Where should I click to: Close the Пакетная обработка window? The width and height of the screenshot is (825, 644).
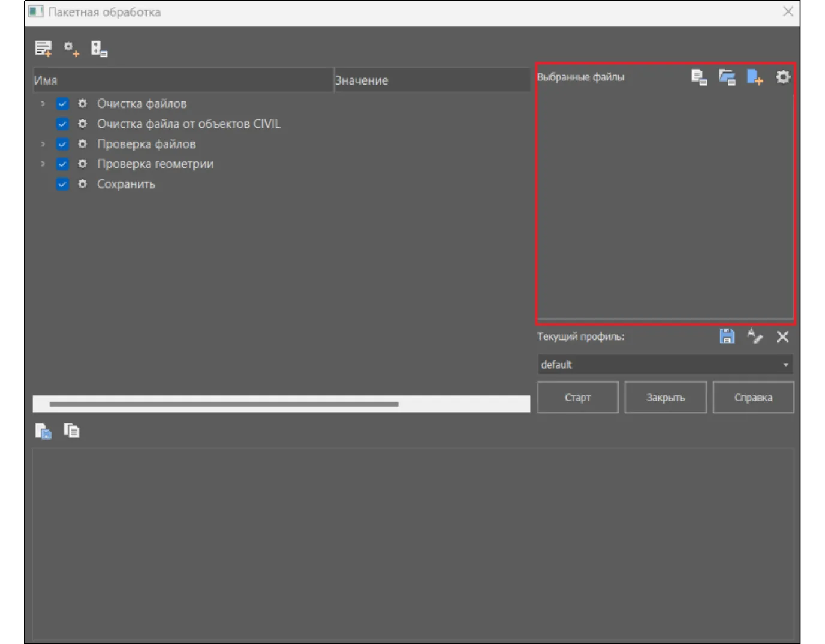click(788, 11)
